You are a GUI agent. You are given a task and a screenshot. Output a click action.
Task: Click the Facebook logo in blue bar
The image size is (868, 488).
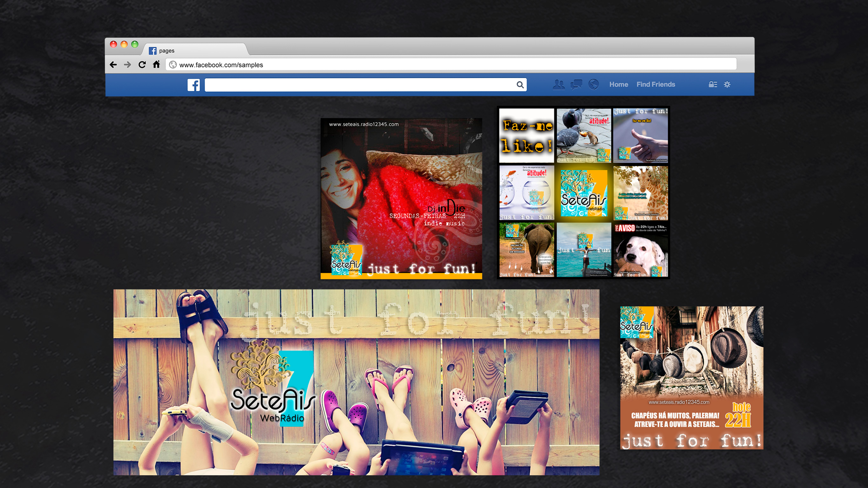pyautogui.click(x=193, y=85)
